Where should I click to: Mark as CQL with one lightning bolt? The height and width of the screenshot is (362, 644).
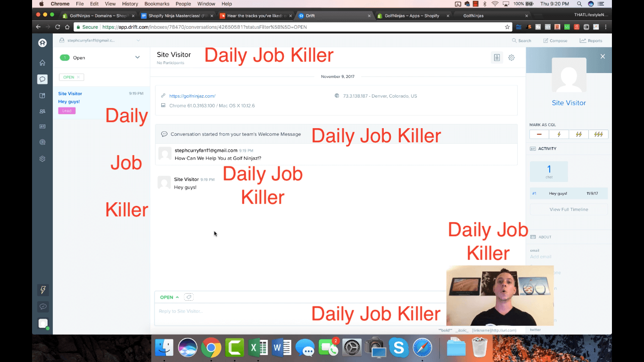559,134
